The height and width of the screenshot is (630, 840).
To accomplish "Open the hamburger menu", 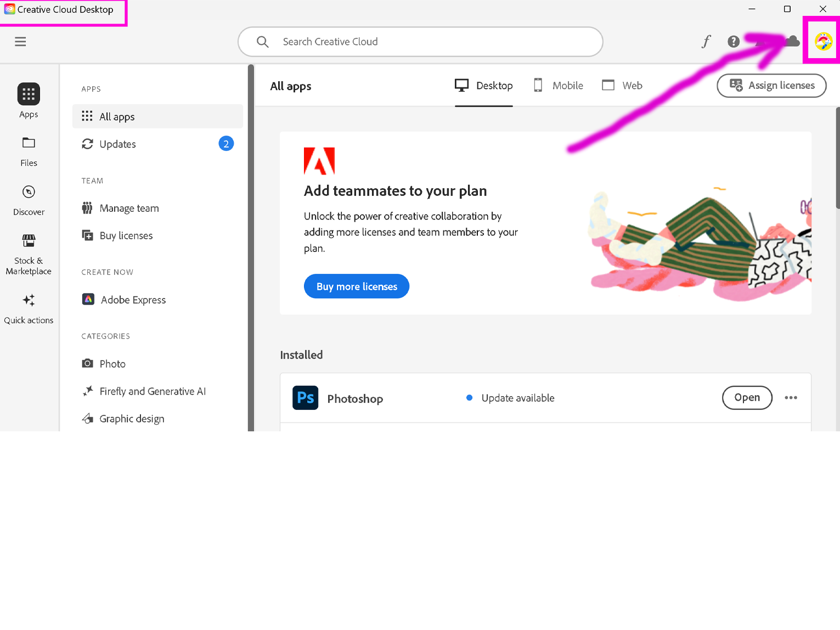I will click(x=20, y=41).
